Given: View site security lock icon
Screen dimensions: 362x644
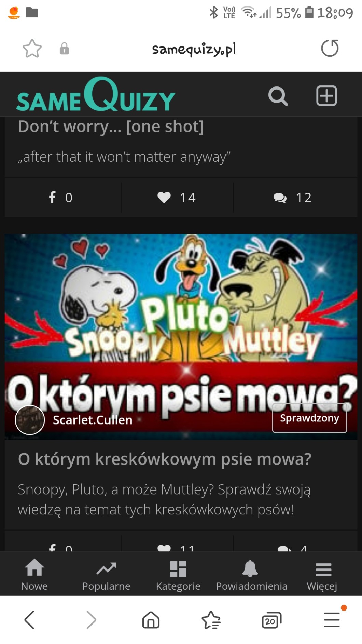Looking at the screenshot, I should coord(64,49).
